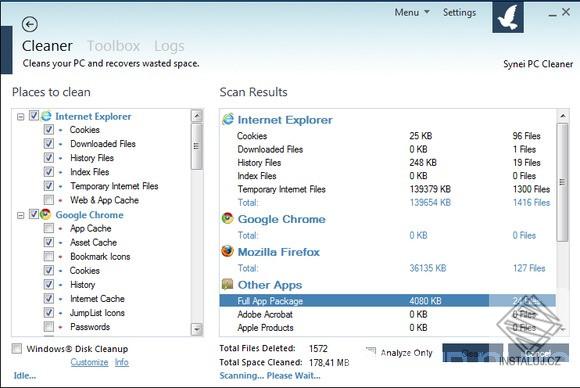The height and width of the screenshot is (388, 580).
Task: Uncheck Temporary Internet Files checkbox
Action: (x=48, y=186)
